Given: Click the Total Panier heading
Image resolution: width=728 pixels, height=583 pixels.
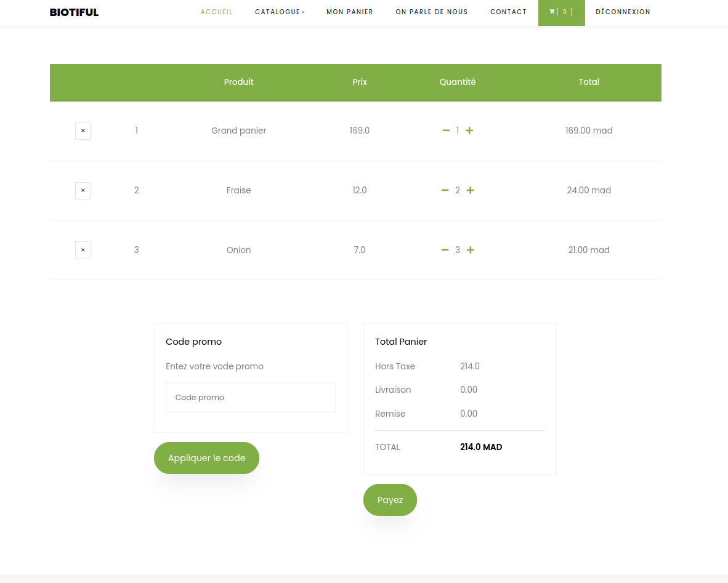Looking at the screenshot, I should [x=401, y=342].
